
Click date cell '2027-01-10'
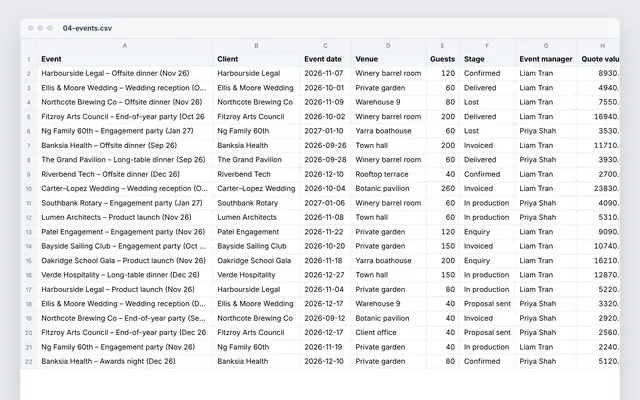(x=325, y=131)
